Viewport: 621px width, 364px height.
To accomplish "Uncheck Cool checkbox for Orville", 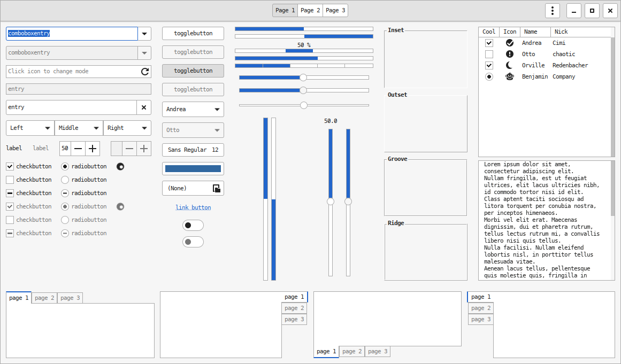I will point(489,65).
